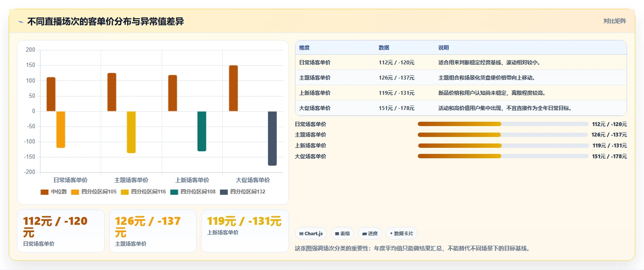Click the lightning icon beside the title

coord(20,22)
